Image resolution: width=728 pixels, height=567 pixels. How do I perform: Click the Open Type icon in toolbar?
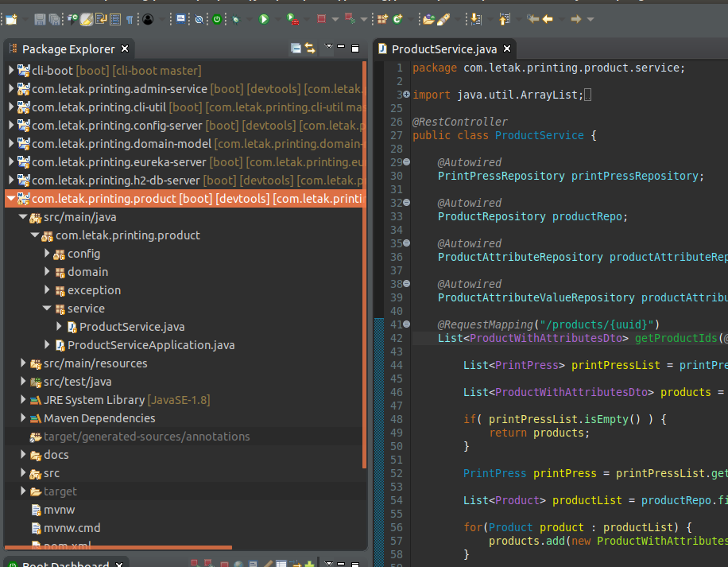pyautogui.click(x=429, y=18)
